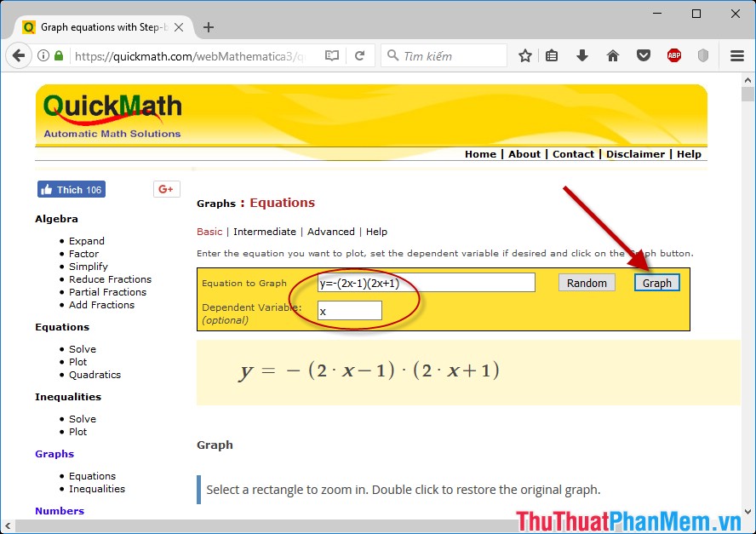Click the Graph button
The width and height of the screenshot is (756, 534).
tap(656, 282)
